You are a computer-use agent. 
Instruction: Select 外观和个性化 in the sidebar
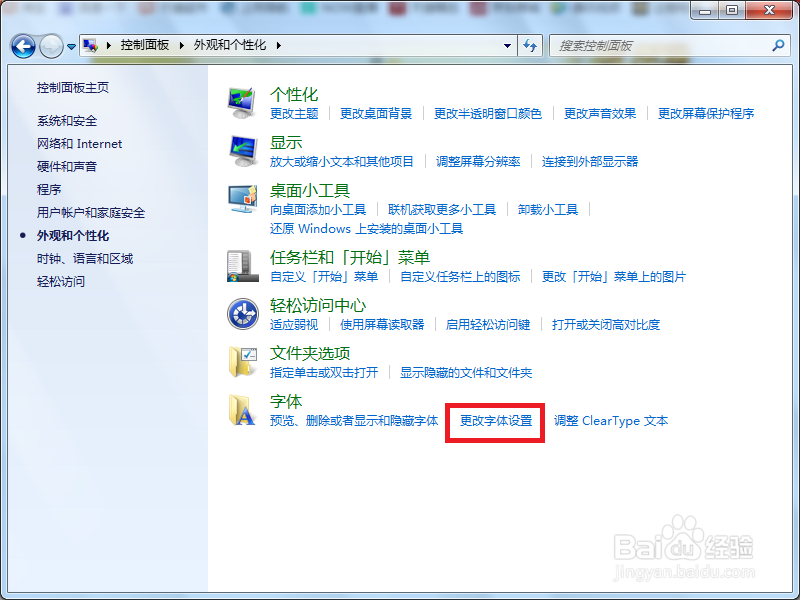click(x=72, y=236)
